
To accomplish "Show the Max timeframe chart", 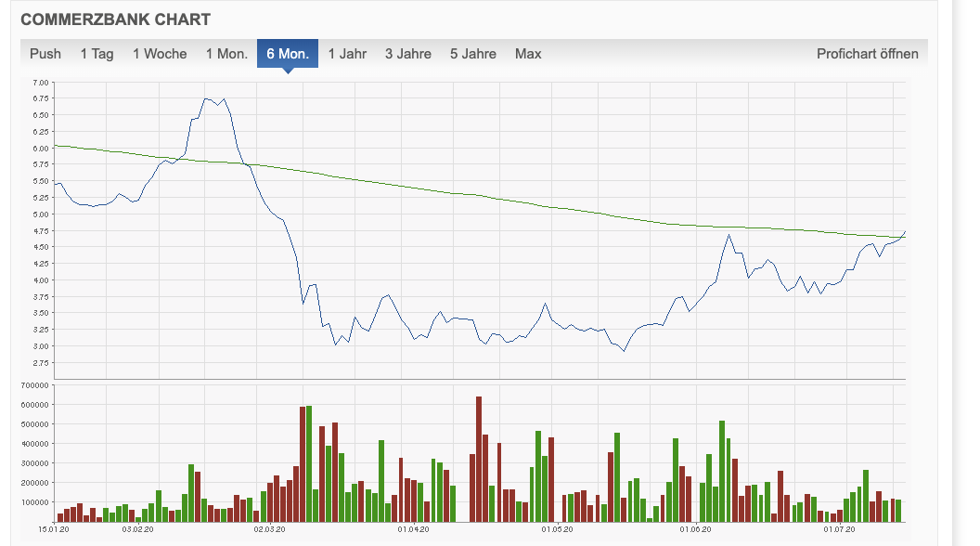I will point(528,54).
